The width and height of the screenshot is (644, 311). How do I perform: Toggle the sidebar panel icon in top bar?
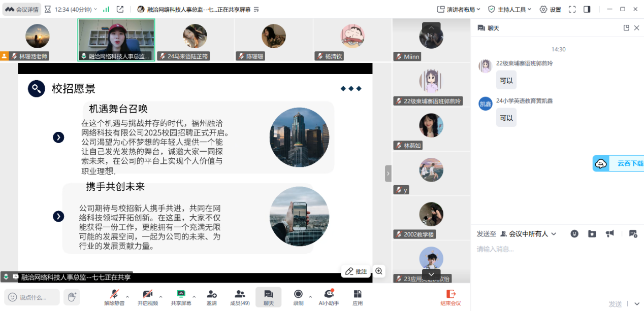(x=587, y=9)
